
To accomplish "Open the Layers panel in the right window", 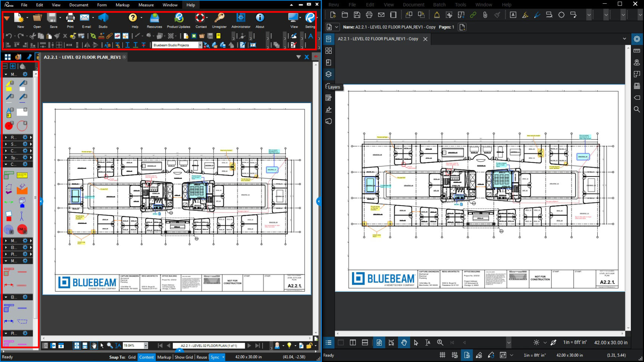I will coord(329,74).
